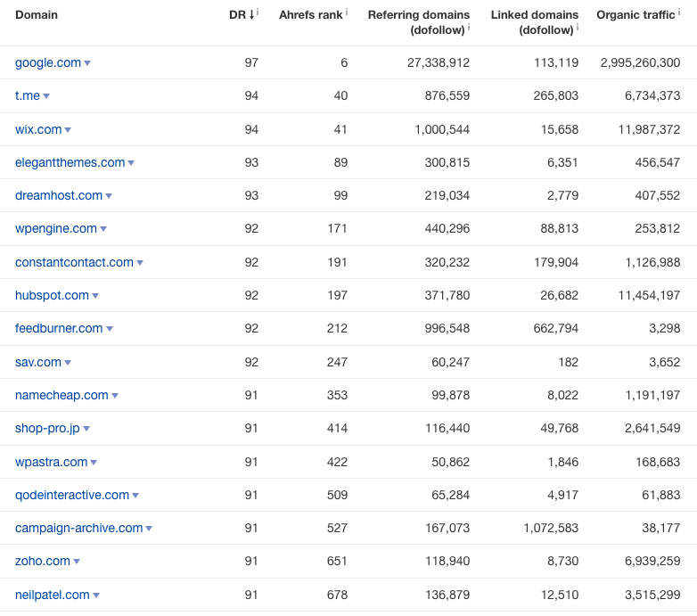The width and height of the screenshot is (697, 616).
Task: Expand the dropdown arrow beside constantcontact.com
Action: tap(140, 263)
